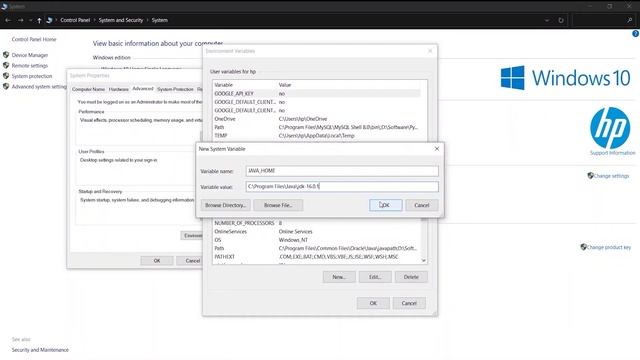The width and height of the screenshot is (640, 360).
Task: Open Security and Maintenance link
Action: [40, 350]
